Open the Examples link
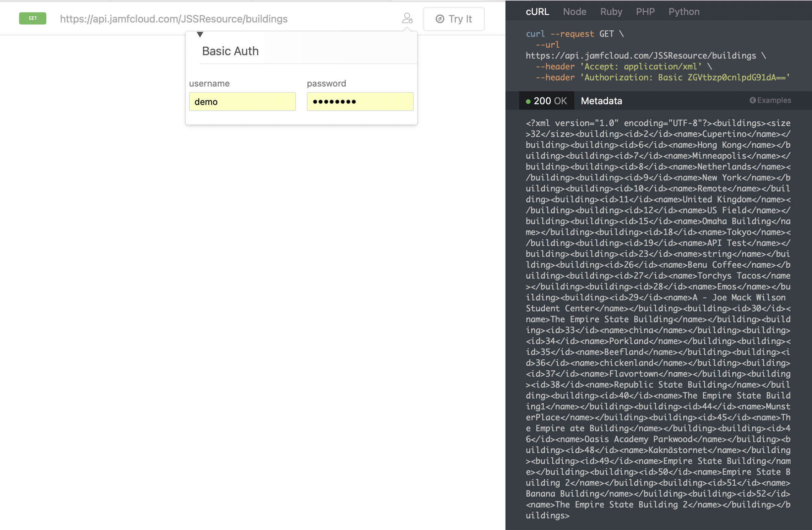This screenshot has width=812, height=530. [774, 100]
